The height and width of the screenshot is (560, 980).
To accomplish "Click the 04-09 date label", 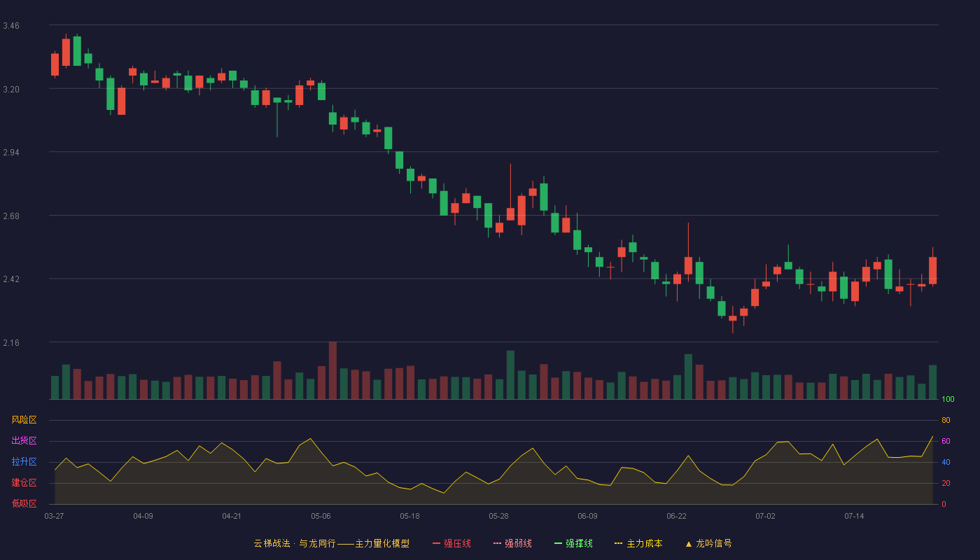I will [143, 516].
